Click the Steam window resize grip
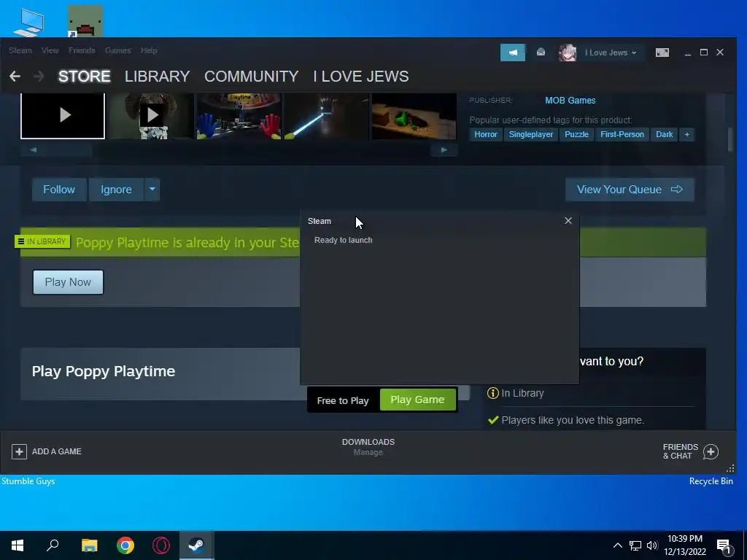This screenshot has height=560, width=747. click(730, 469)
